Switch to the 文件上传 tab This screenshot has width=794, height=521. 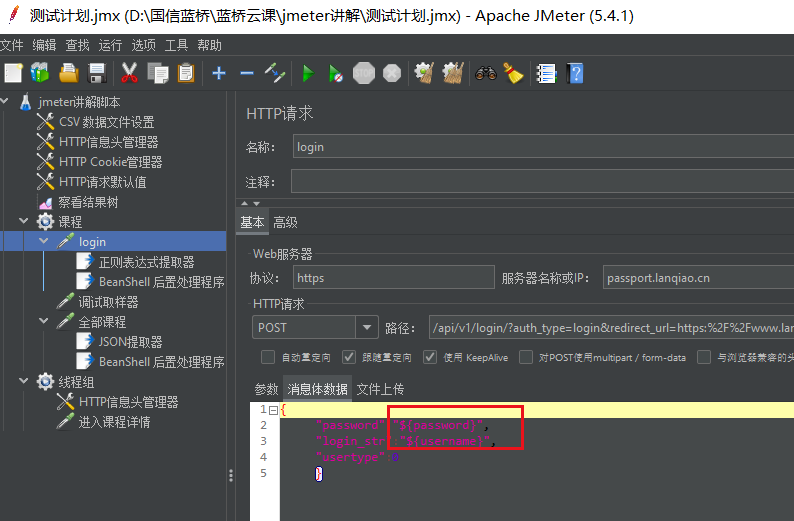point(380,389)
